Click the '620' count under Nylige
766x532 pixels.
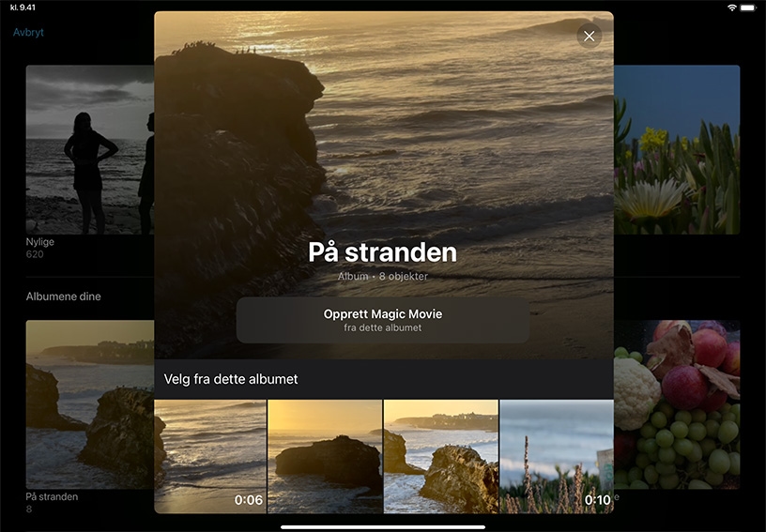(35, 253)
